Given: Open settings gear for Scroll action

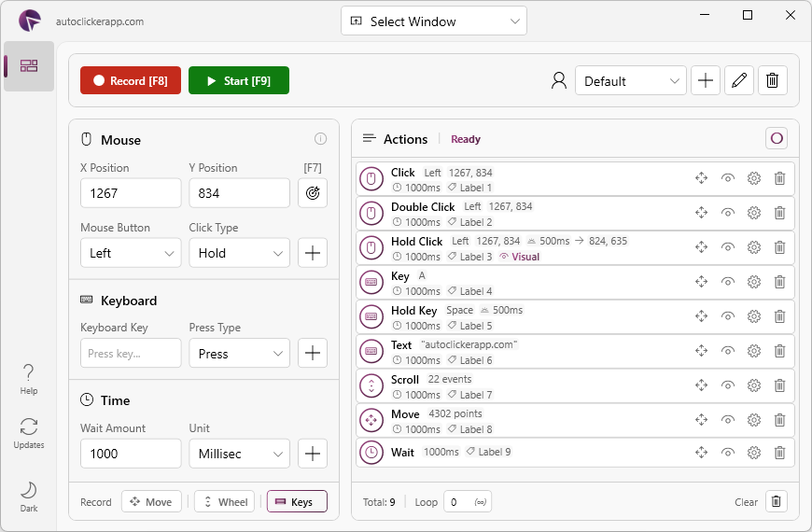Looking at the screenshot, I should 754,385.
